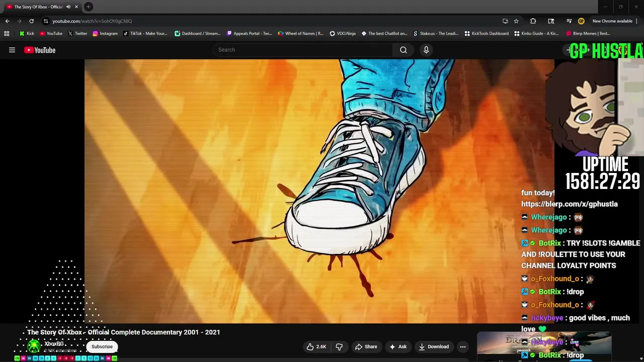Open the Dashboard / Stream... bookmark

click(197, 34)
